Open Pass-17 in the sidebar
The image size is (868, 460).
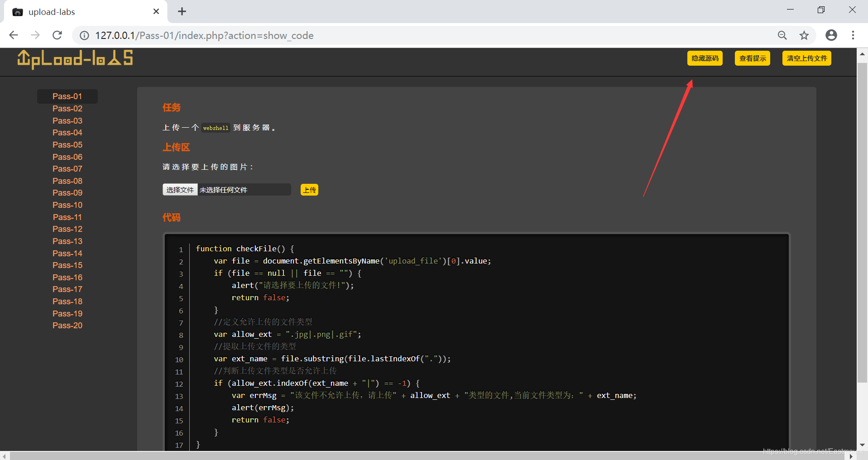click(67, 289)
